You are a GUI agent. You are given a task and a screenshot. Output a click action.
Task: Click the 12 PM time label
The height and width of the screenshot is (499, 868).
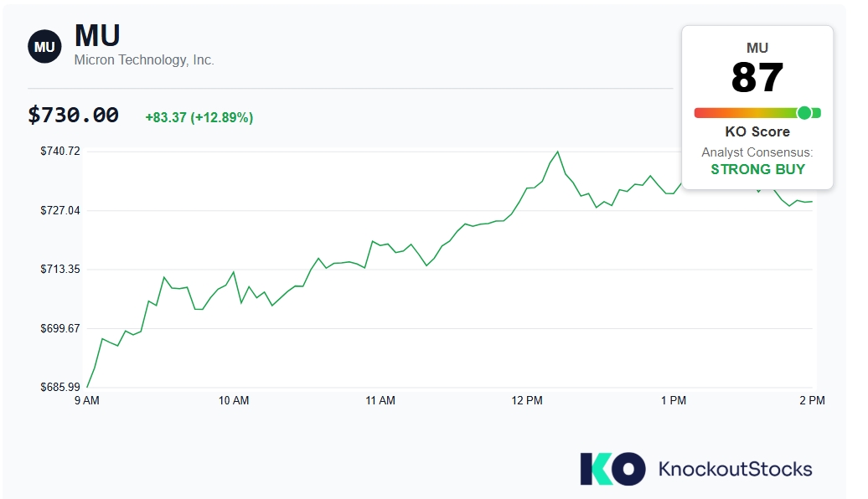(x=527, y=400)
